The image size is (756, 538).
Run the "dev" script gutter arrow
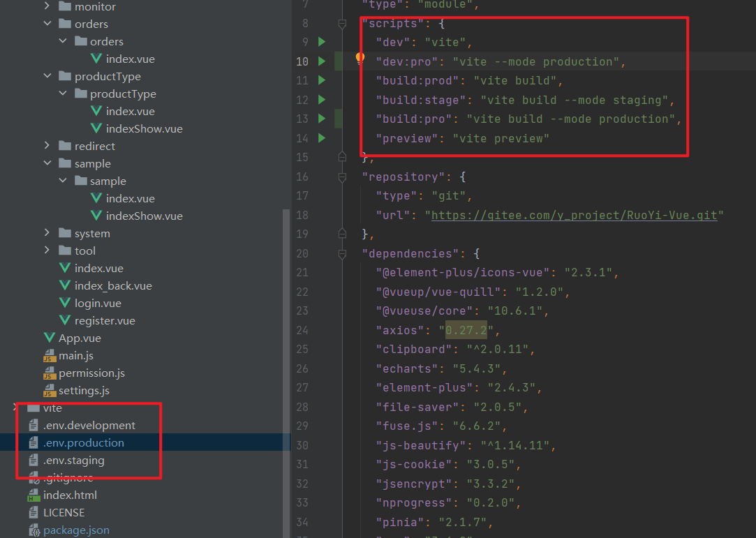[322, 42]
